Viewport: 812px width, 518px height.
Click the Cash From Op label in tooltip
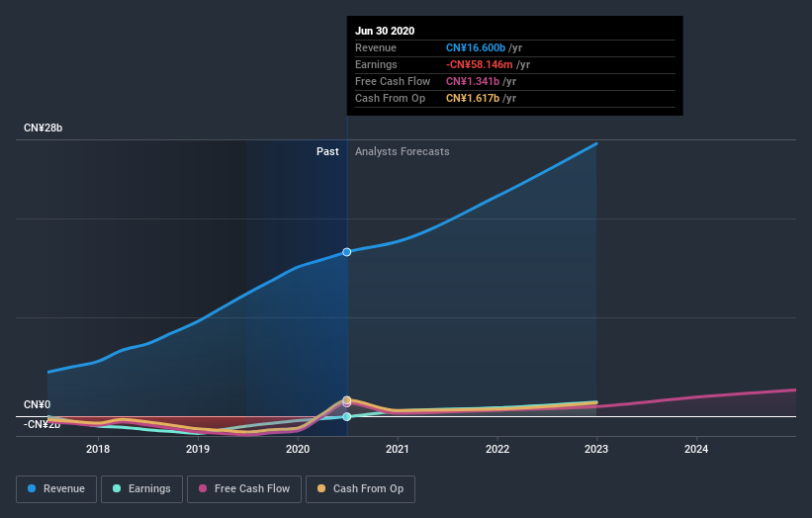tap(390, 98)
